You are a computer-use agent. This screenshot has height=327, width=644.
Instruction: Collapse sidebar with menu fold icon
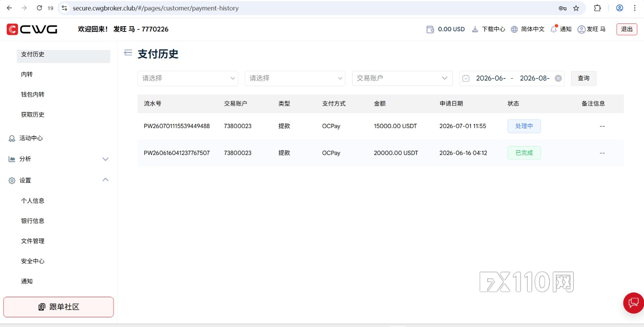[128, 53]
